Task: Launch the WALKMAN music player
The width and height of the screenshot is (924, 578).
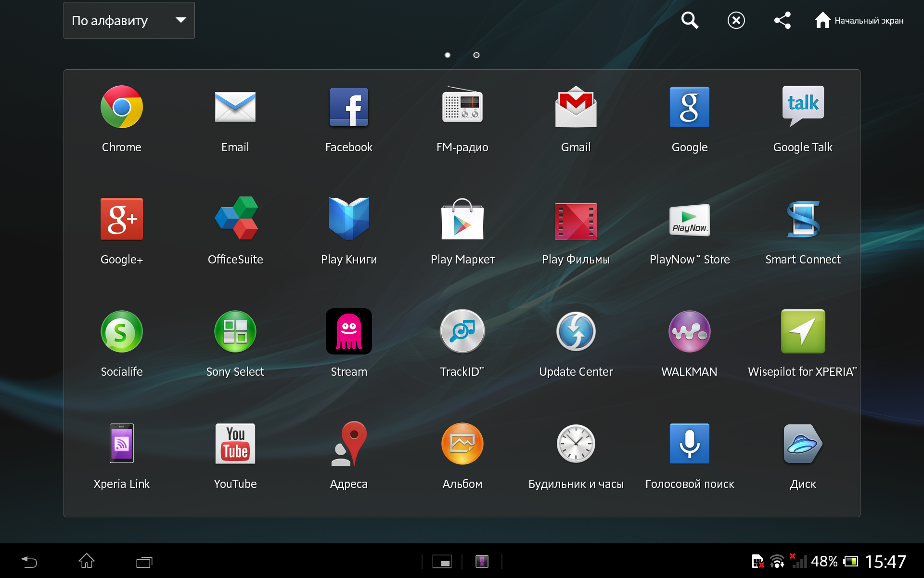Action: point(690,331)
